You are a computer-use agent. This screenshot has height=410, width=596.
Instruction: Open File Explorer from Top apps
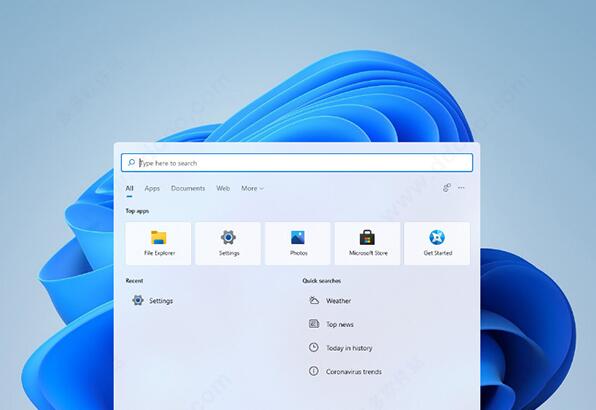[158, 244]
